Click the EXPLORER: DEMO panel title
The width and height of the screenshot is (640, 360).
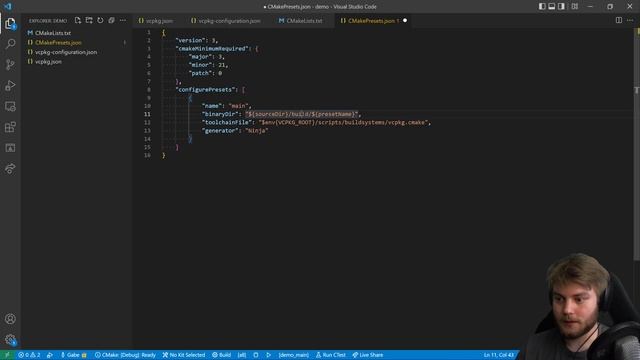(48, 20)
